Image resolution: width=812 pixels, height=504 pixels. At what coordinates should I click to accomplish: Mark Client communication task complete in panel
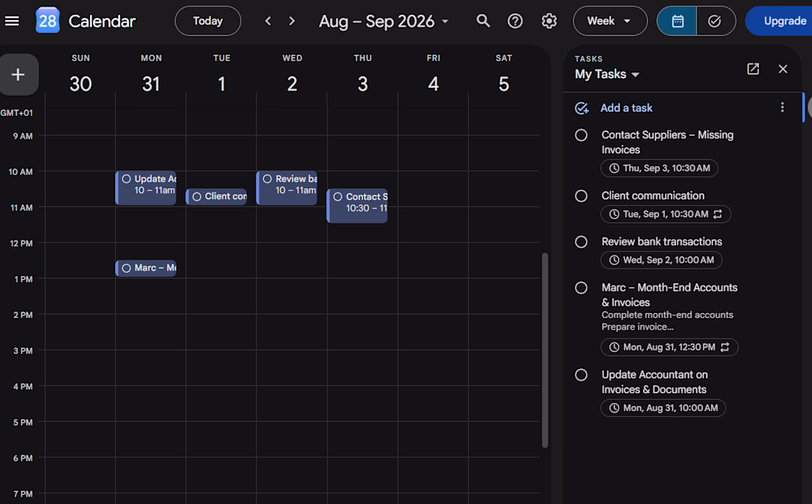click(581, 196)
